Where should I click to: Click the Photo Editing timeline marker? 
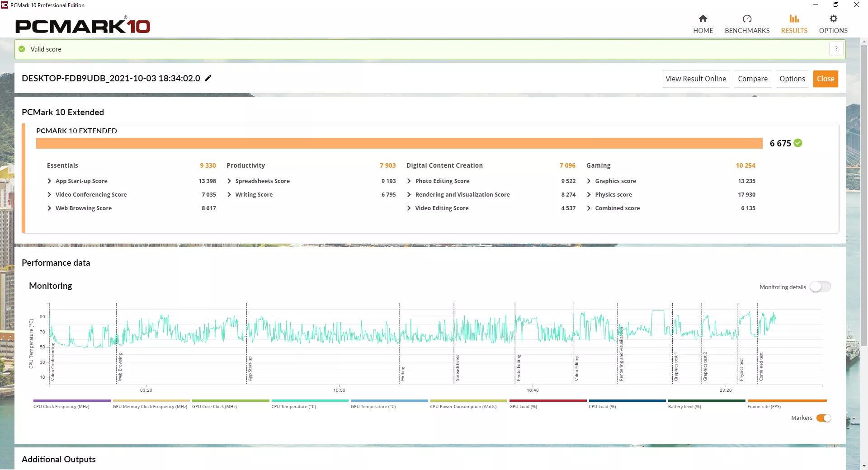(x=519, y=368)
